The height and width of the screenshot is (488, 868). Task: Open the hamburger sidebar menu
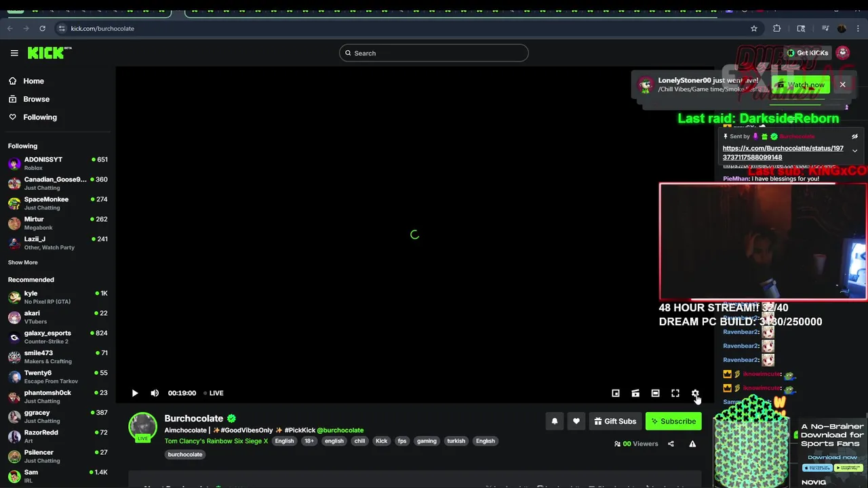14,53
